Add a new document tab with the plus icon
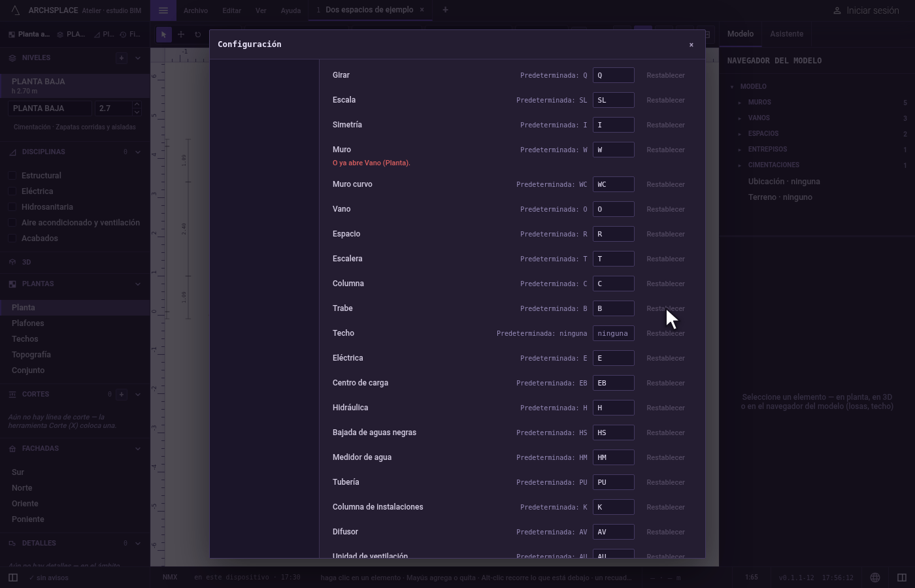Screen dimensions: 915x588 pyautogui.click(x=446, y=10)
